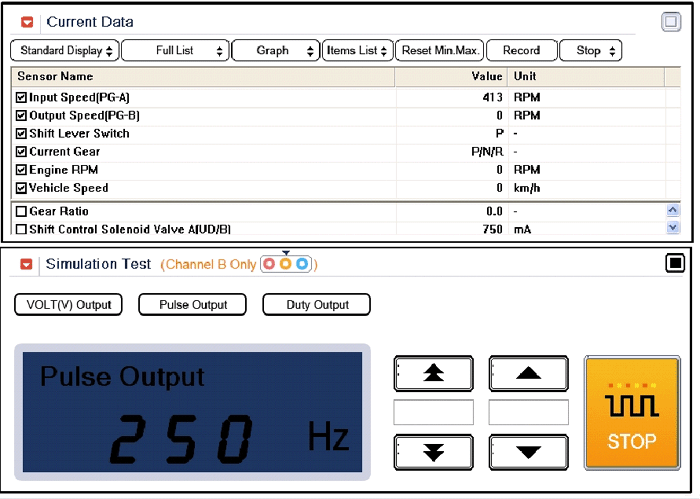The image size is (700, 499).
Task: Click the Simulation Test panel title
Action: coord(98,264)
